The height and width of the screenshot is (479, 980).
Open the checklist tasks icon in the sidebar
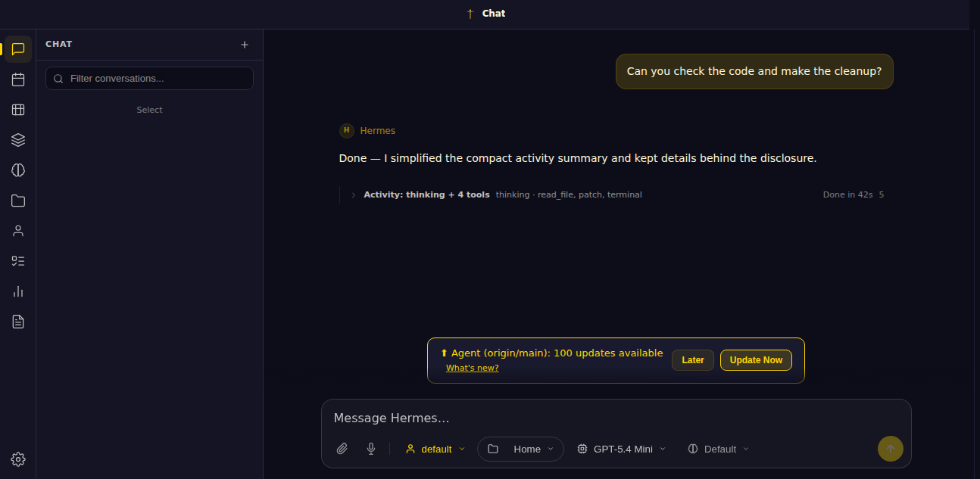[18, 261]
